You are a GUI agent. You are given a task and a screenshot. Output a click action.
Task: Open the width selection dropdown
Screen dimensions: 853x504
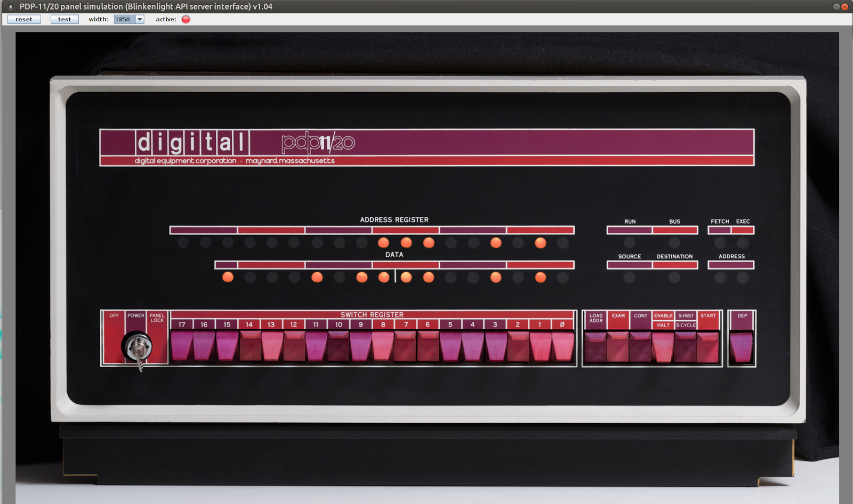pos(139,19)
